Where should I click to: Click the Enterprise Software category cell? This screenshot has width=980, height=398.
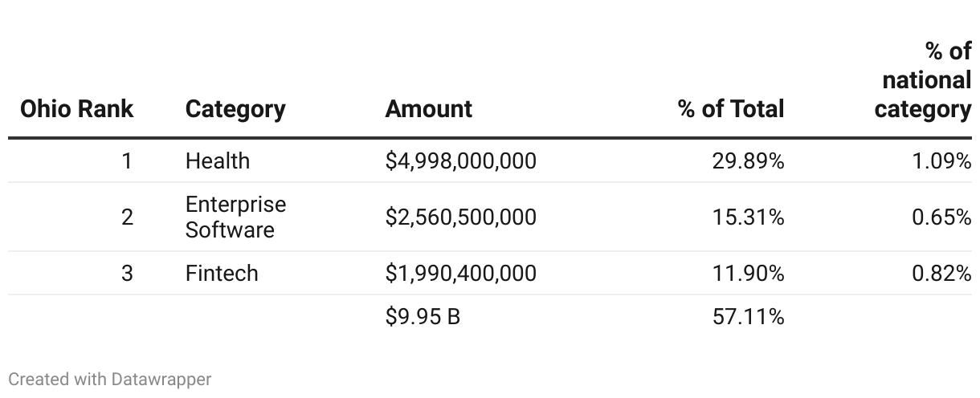tap(235, 217)
